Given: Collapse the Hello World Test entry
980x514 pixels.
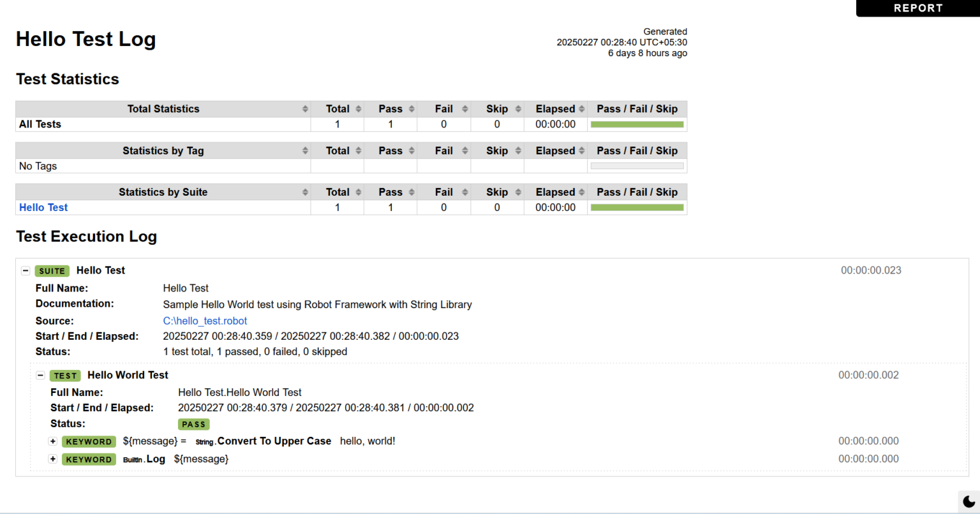Looking at the screenshot, I should coord(40,375).
